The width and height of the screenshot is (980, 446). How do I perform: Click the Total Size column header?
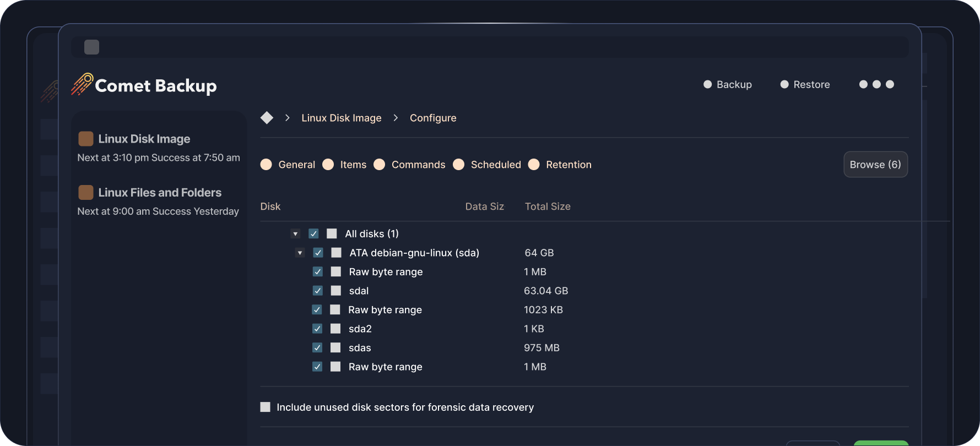[x=547, y=206]
